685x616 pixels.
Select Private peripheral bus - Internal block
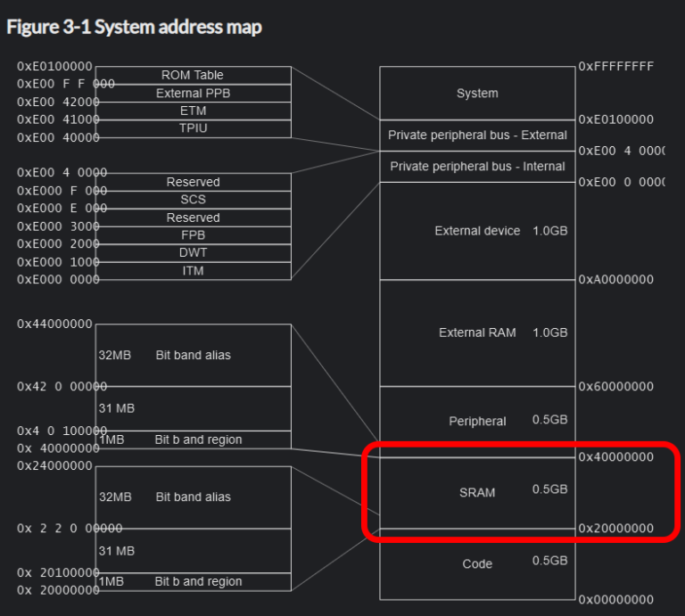(477, 167)
